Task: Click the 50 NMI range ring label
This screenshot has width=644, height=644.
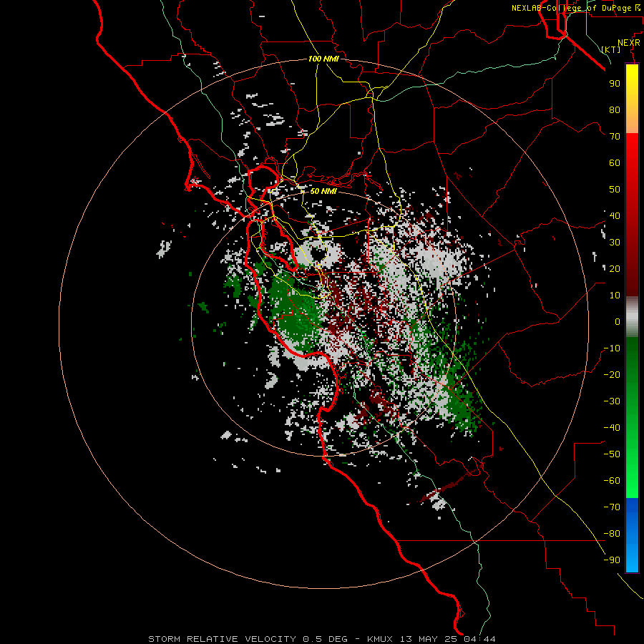Action: (x=323, y=191)
